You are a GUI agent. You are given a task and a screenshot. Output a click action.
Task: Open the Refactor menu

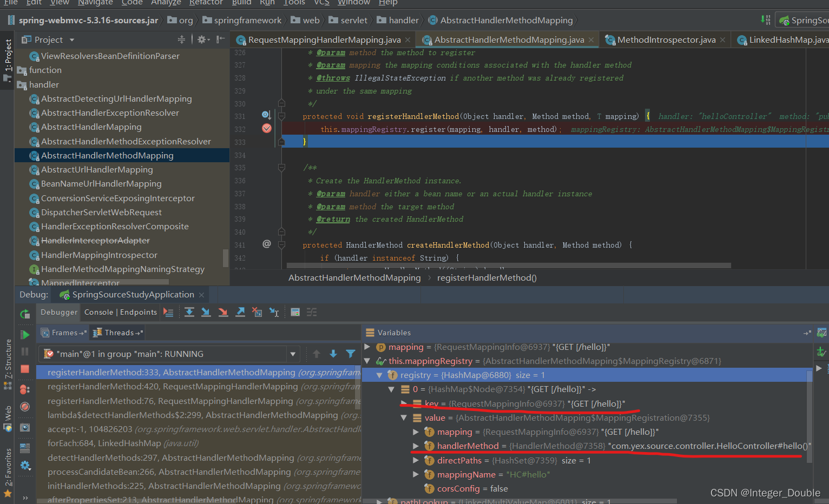pyautogui.click(x=206, y=3)
